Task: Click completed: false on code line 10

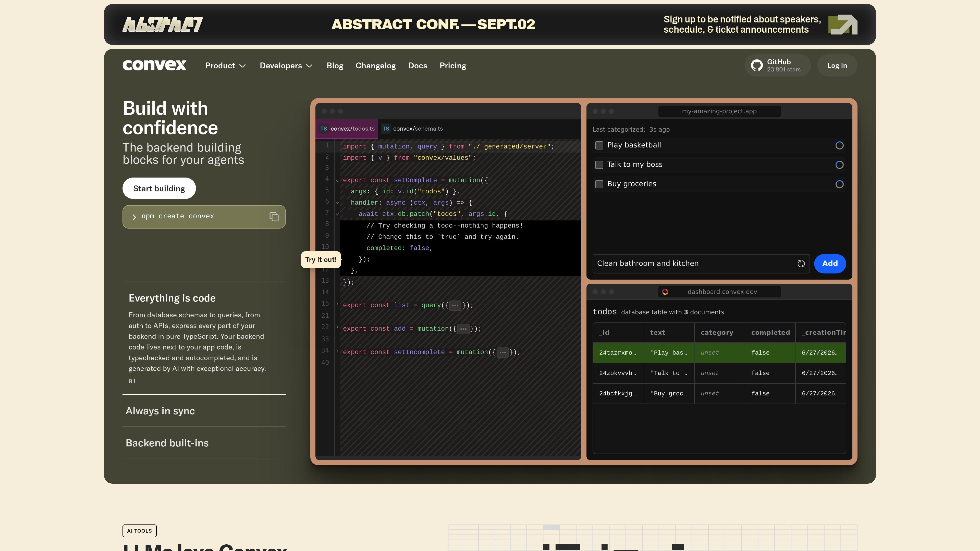Action: pos(399,248)
